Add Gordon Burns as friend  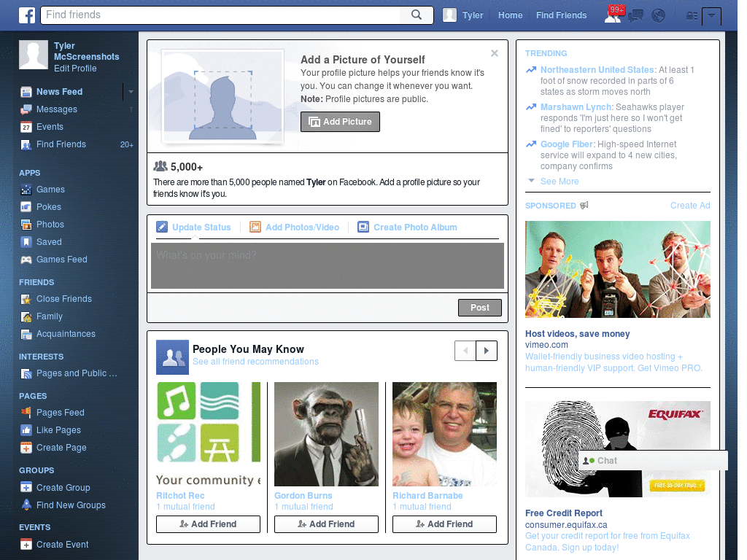click(x=326, y=524)
